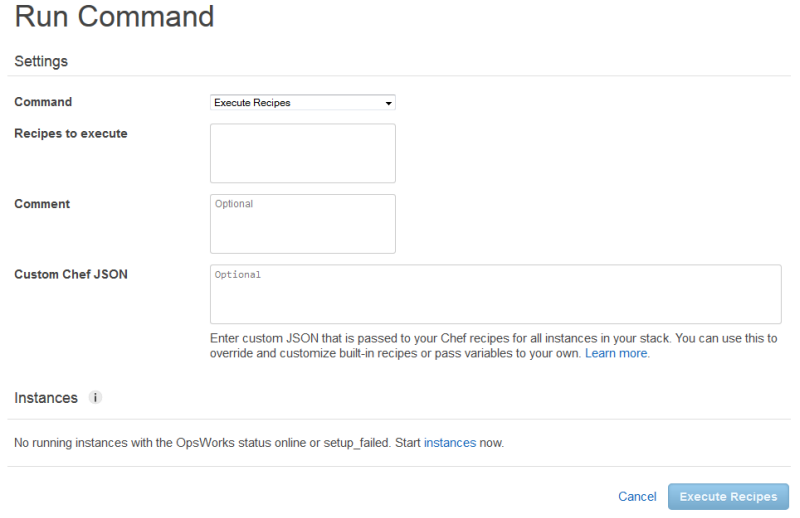Select the Settings section heading
Screen dimensions: 800x518
pos(41,61)
